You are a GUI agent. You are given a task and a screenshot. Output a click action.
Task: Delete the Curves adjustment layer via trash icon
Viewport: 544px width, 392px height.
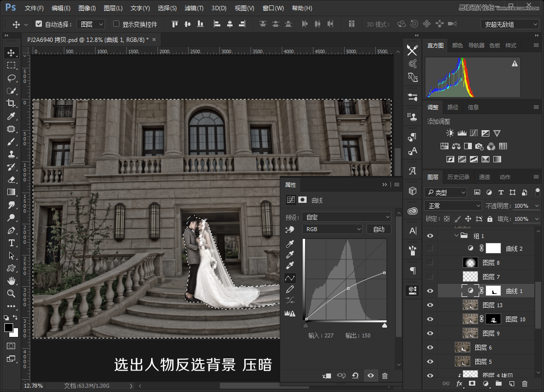click(385, 375)
